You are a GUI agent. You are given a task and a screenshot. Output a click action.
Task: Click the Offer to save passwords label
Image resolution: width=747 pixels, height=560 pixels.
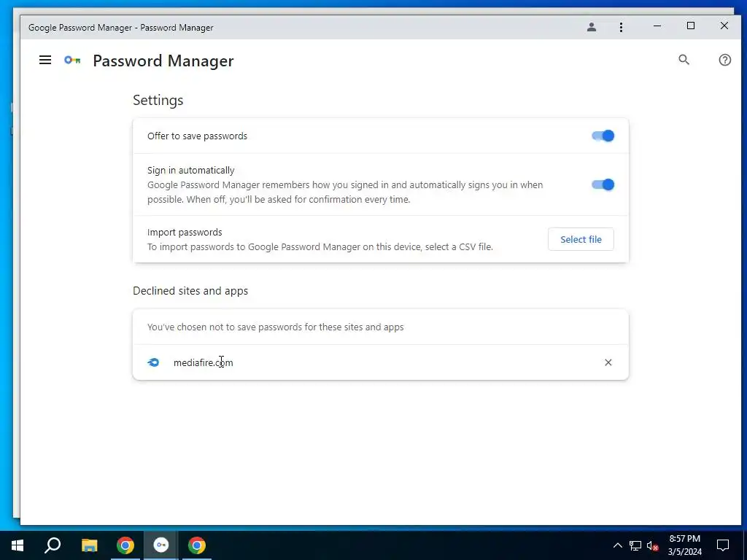pos(197,136)
